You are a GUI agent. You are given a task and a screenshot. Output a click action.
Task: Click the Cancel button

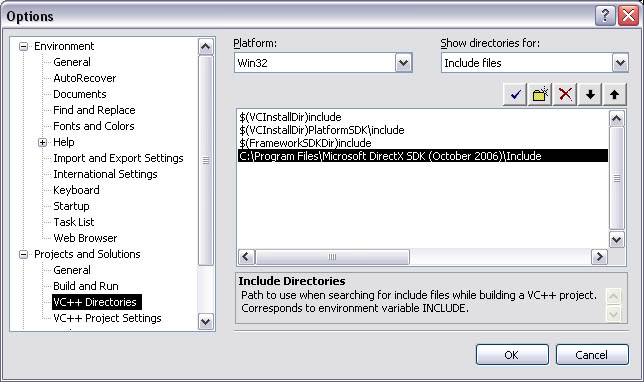592,354
